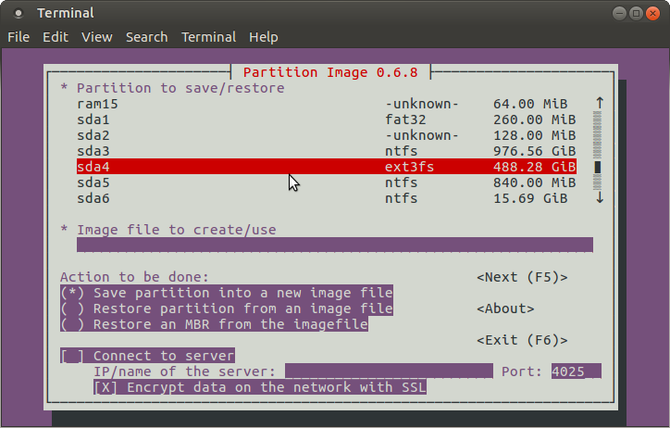Viewport: 670px width, 428px height.
Task: Open the Search menu
Action: click(x=147, y=37)
